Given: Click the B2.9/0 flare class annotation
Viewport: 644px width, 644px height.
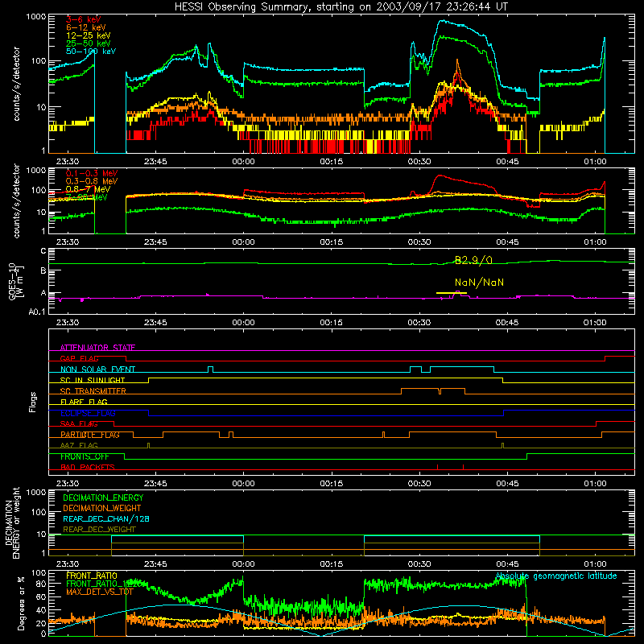Looking at the screenshot, I should (x=473, y=260).
